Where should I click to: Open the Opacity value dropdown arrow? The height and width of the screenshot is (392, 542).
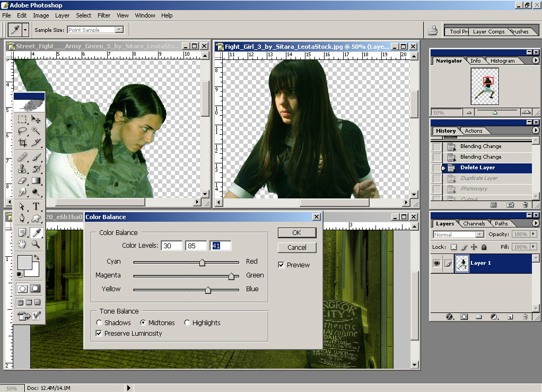tap(534, 234)
